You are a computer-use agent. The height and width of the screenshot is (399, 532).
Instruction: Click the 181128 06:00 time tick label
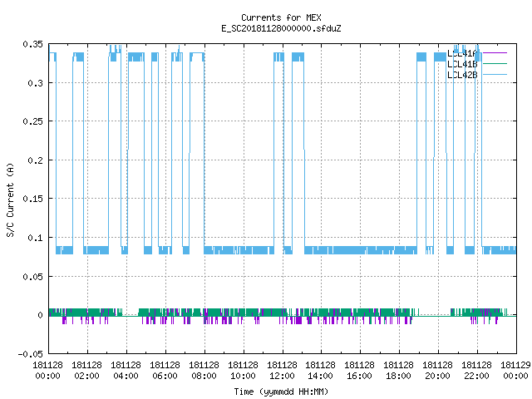[x=165, y=371]
